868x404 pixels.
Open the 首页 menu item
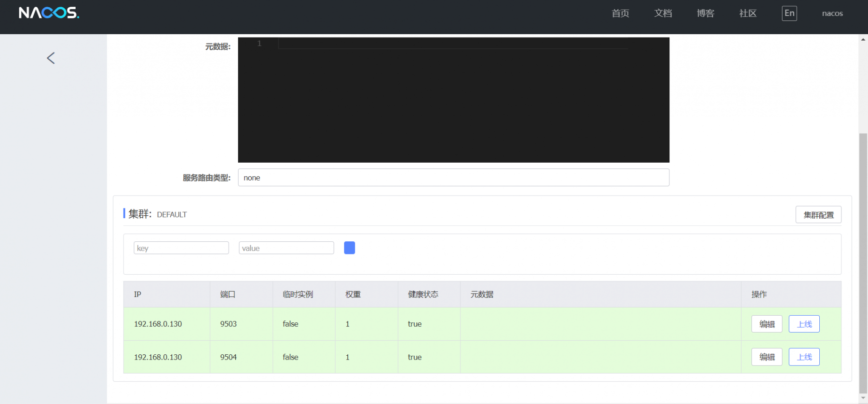click(x=620, y=14)
